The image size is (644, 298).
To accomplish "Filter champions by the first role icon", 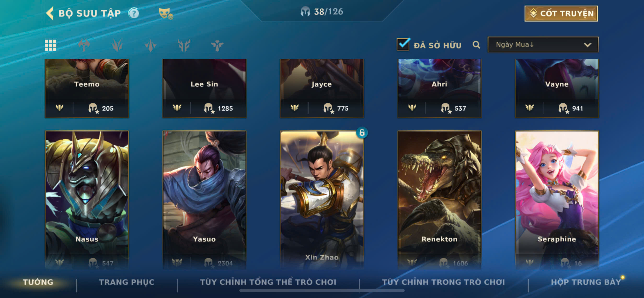I will [x=84, y=45].
